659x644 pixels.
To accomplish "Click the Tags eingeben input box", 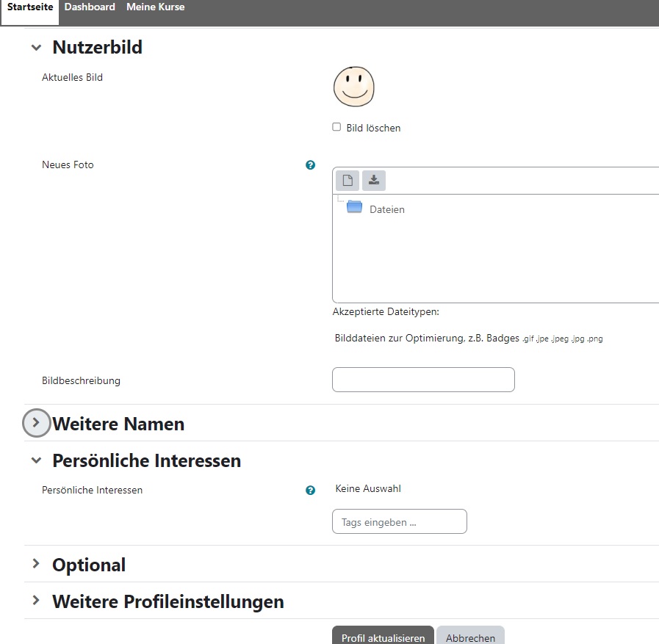I will 400,522.
